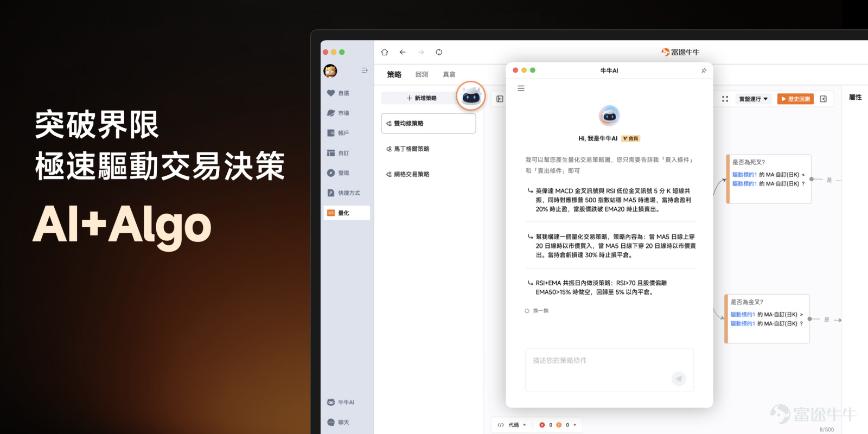Click the send message arrow button
The image size is (868, 434).
[x=679, y=379]
